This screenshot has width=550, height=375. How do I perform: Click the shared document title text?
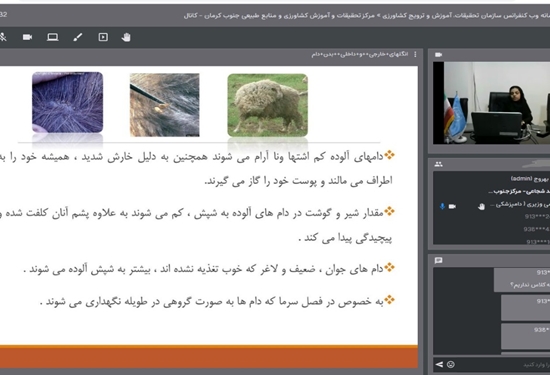(360, 54)
